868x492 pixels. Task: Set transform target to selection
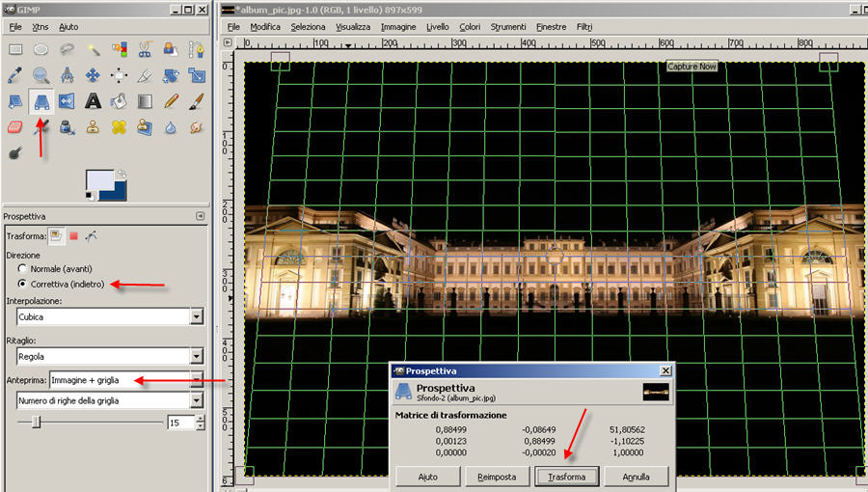pos(72,235)
